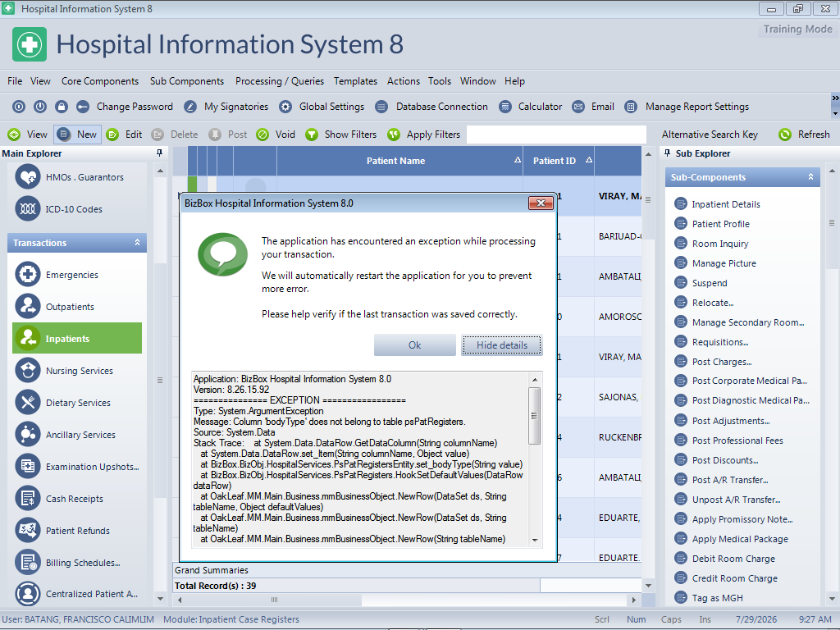The image size is (840, 630).
Task: Click Debit Room Charge sub-component
Action: [733, 559]
